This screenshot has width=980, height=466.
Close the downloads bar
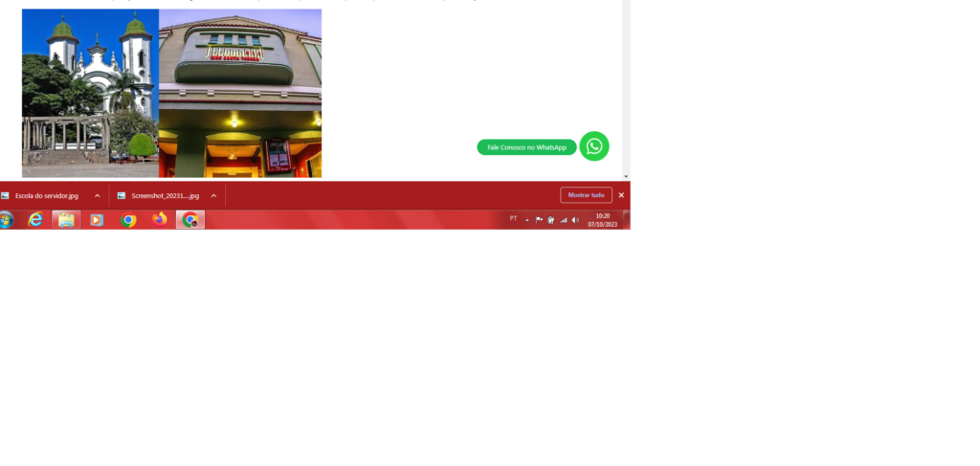click(621, 195)
